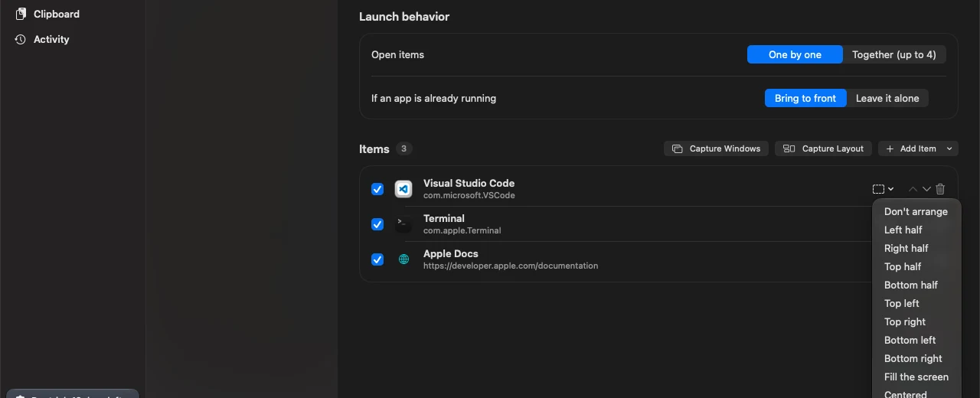Select the com.apple.Terminal identifier text
Viewport: 980px width, 398px height.
click(x=462, y=230)
